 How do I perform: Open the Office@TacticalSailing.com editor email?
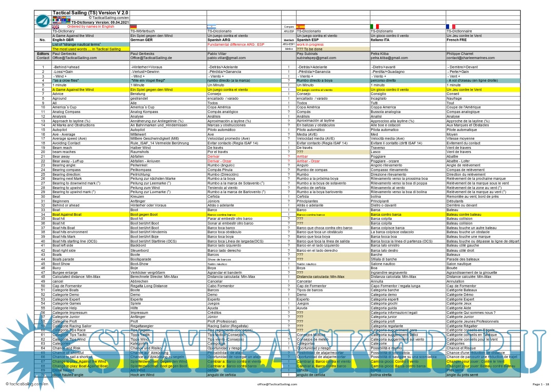[74, 58]
